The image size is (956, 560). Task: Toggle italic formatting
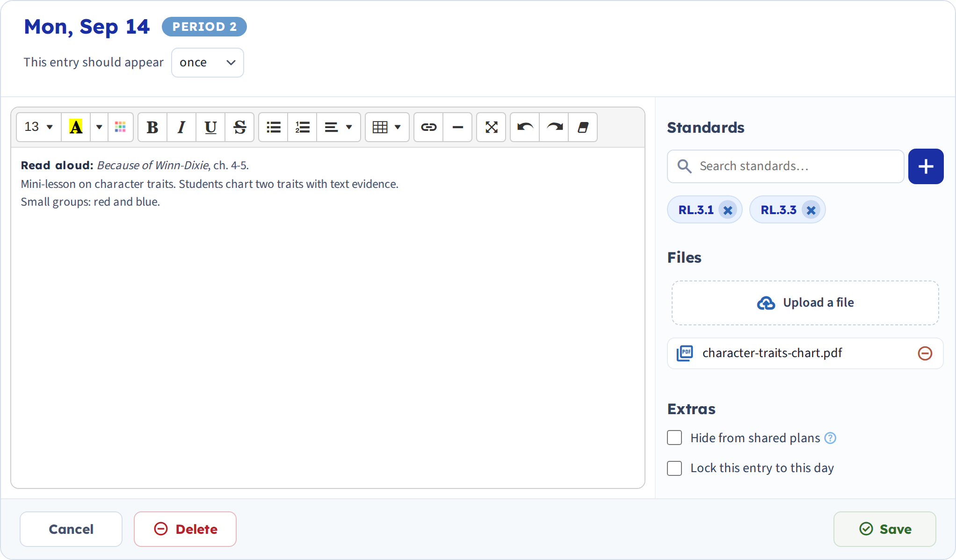pyautogui.click(x=181, y=127)
